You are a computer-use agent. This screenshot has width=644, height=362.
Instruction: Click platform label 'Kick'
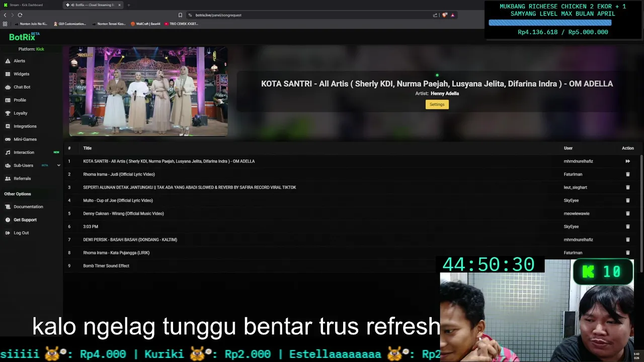[40, 49]
